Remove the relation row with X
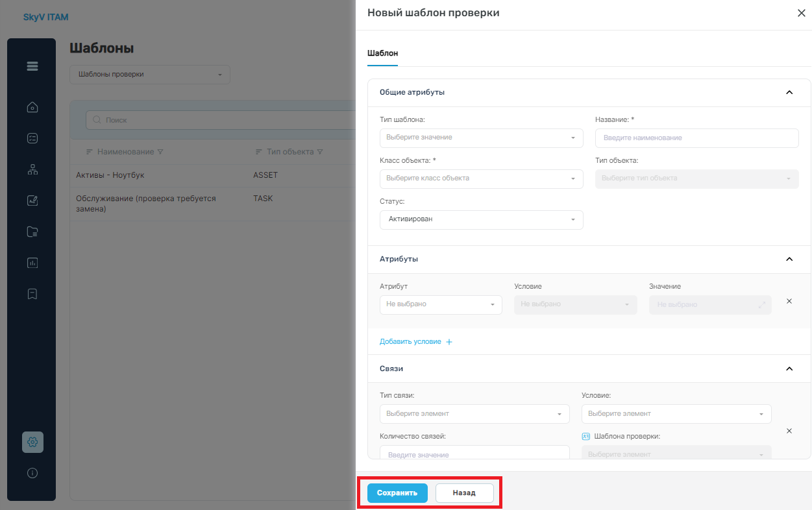 [x=789, y=431]
